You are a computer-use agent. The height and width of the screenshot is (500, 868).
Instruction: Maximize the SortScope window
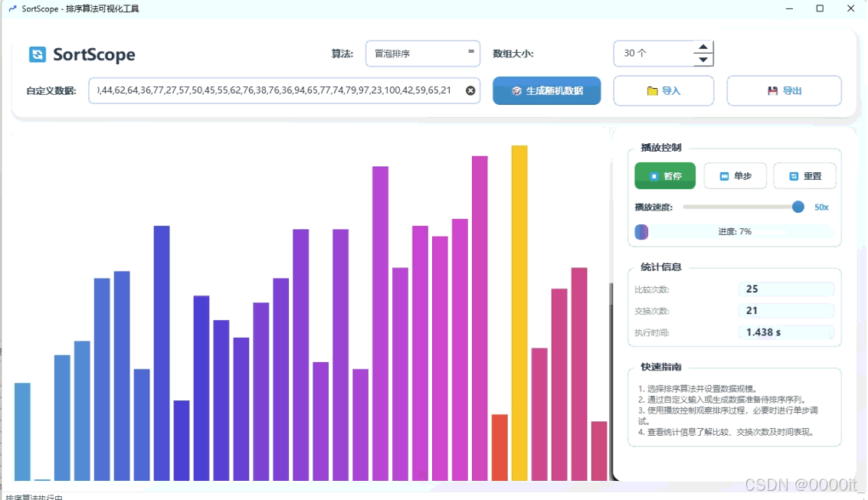[x=820, y=8]
